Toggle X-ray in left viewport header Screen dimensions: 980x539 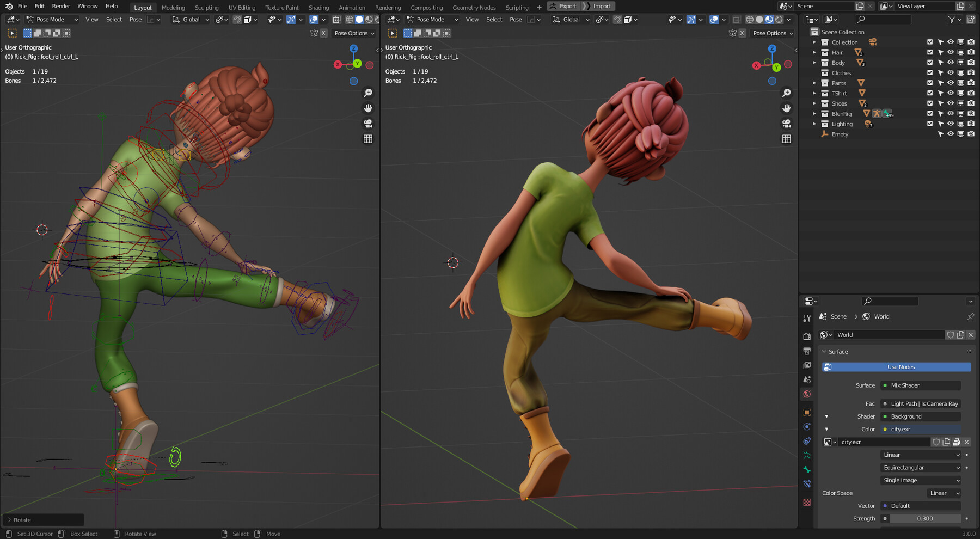point(336,20)
